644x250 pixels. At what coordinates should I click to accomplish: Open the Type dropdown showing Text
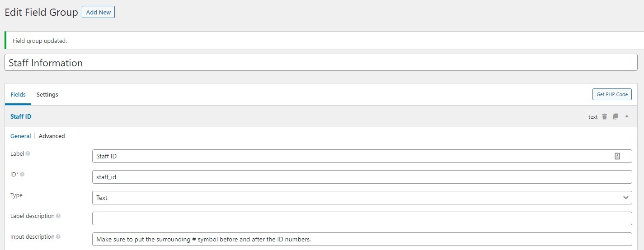[x=362, y=198]
